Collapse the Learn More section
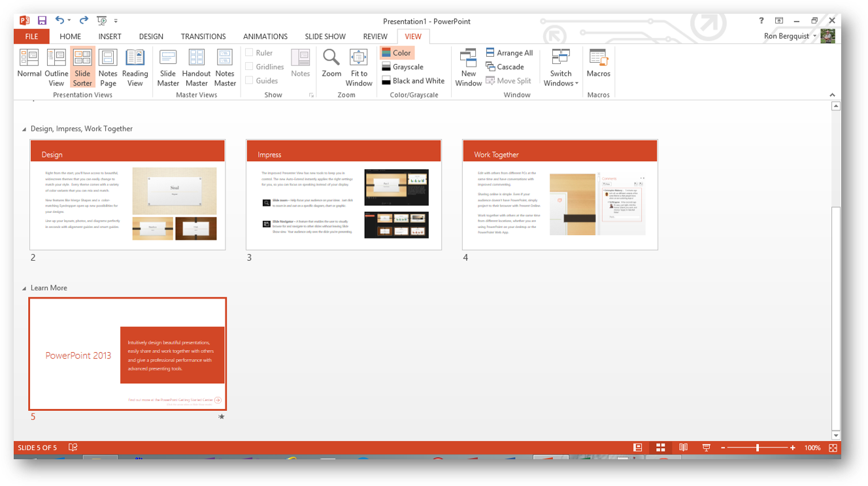This screenshot has width=868, height=486. pos(25,288)
